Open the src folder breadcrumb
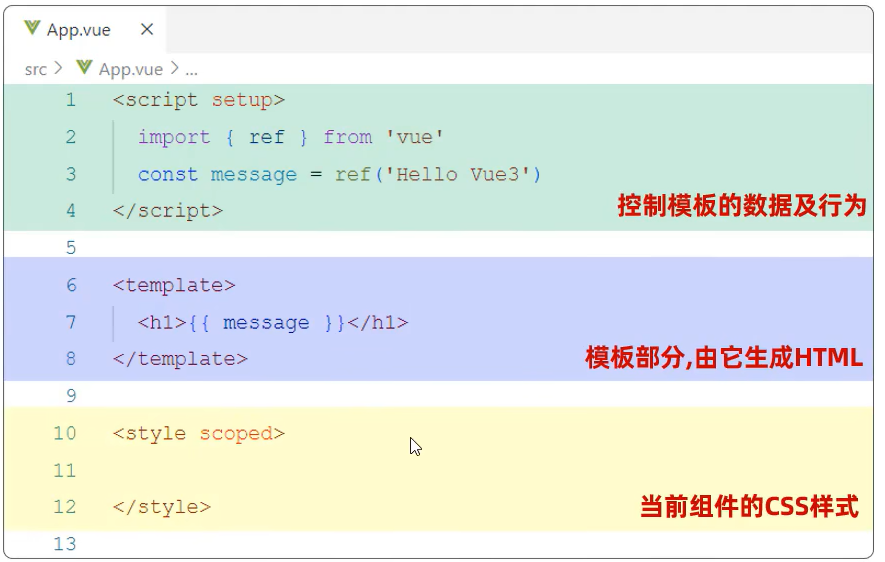Screen dimensions: 885x562 36,69
